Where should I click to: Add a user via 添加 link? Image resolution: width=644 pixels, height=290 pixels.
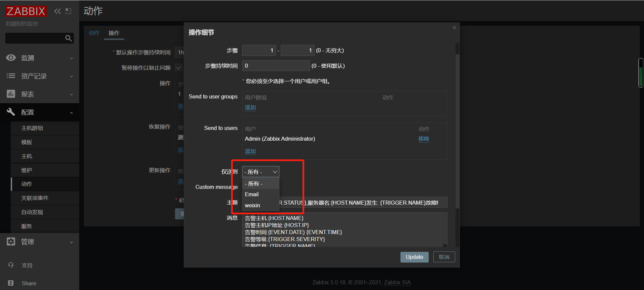point(250,151)
